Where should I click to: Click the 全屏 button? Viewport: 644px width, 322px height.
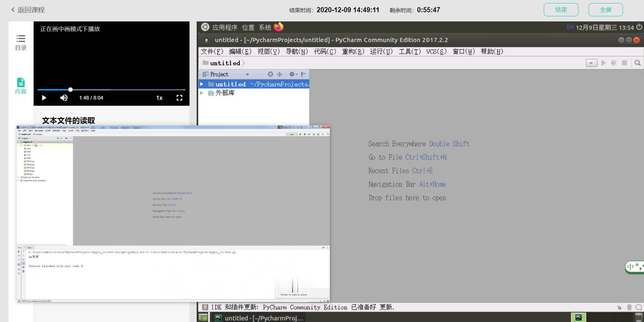coord(606,10)
